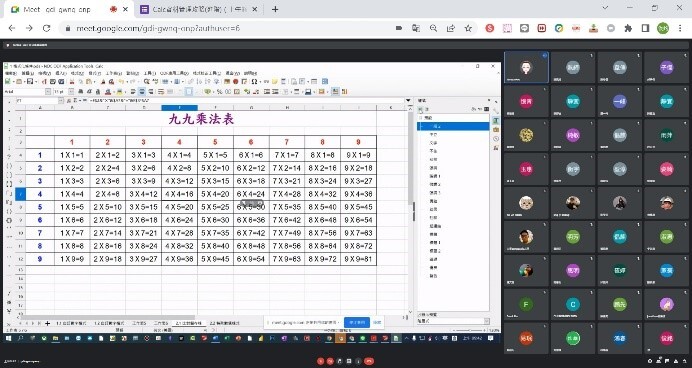Viewport: 692px width, 368px height.
Task: Toggle the Styles deck button in sidebar
Action: (x=496, y=120)
